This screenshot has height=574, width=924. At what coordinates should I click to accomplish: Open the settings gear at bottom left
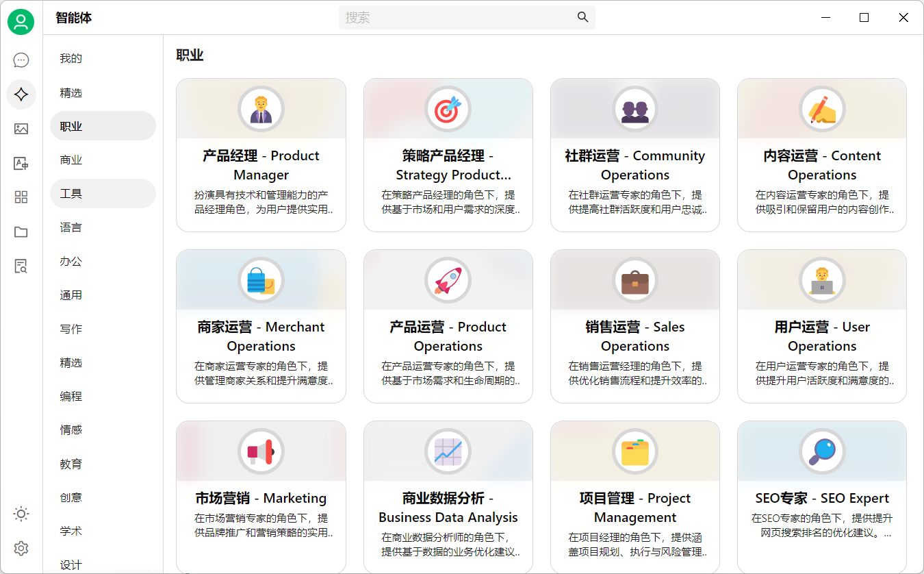point(21,548)
